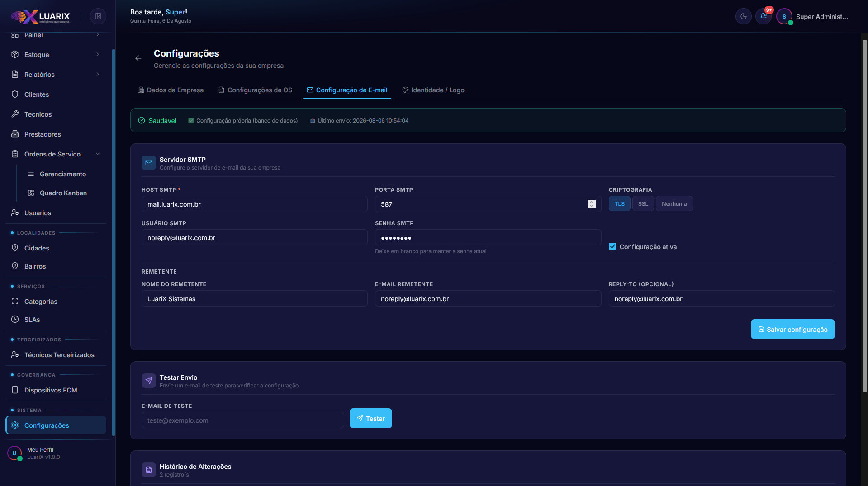Image resolution: width=868 pixels, height=486 pixels.
Task: Click the page vertical scrollbar
Action: (x=864, y=216)
